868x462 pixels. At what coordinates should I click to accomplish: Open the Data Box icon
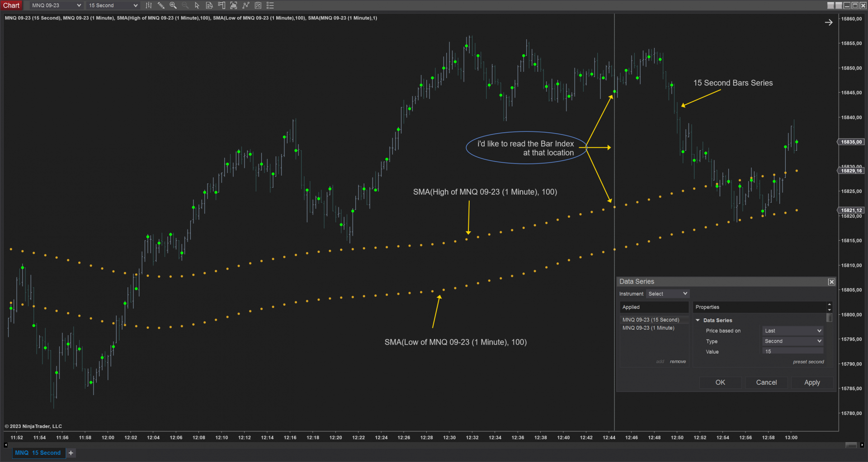click(209, 5)
